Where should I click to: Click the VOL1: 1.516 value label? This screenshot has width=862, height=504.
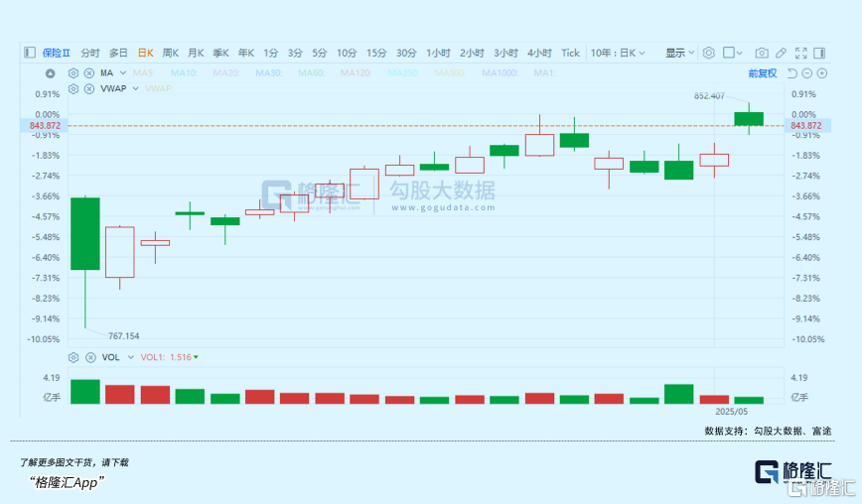[167, 357]
